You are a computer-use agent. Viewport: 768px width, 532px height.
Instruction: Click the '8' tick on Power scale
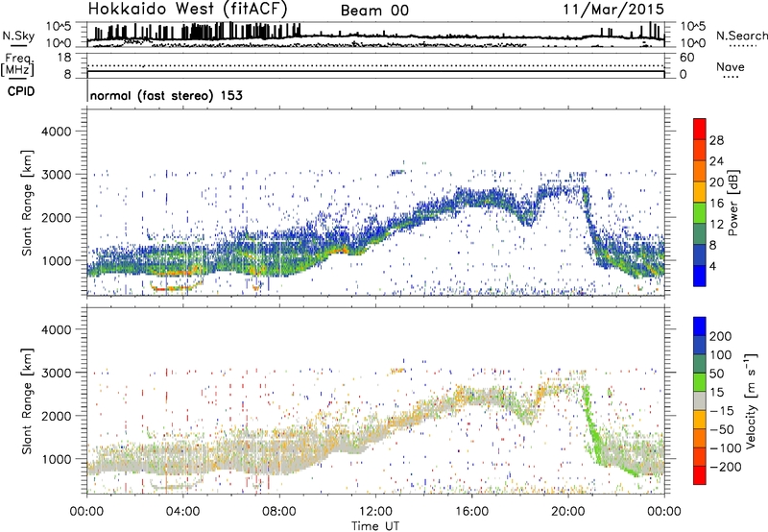tap(713, 246)
